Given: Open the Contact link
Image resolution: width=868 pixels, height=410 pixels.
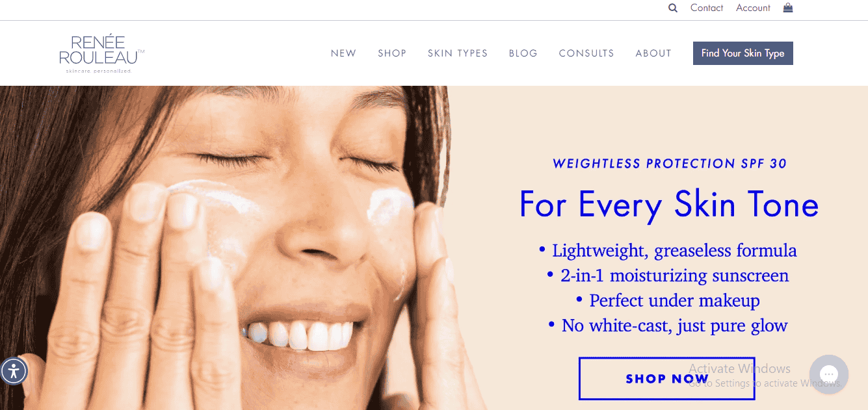Looking at the screenshot, I should 707,8.
